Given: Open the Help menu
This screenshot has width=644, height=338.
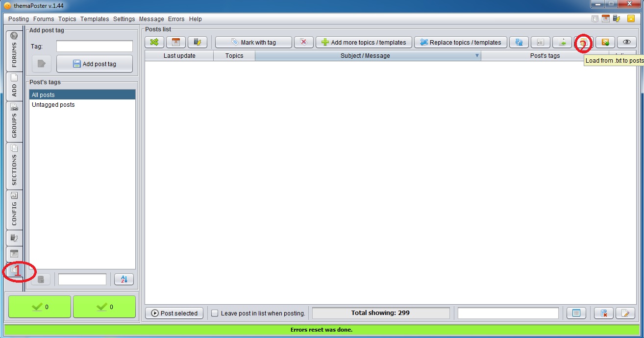Looking at the screenshot, I should click(x=196, y=19).
